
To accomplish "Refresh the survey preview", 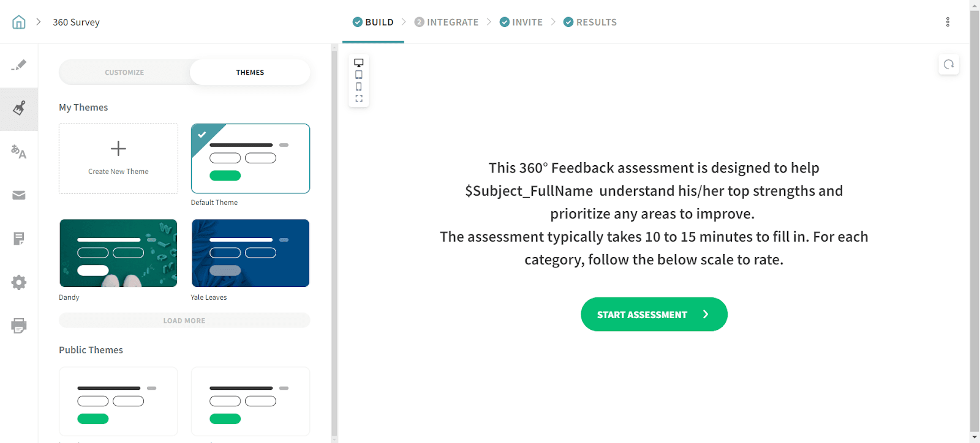I will point(949,64).
